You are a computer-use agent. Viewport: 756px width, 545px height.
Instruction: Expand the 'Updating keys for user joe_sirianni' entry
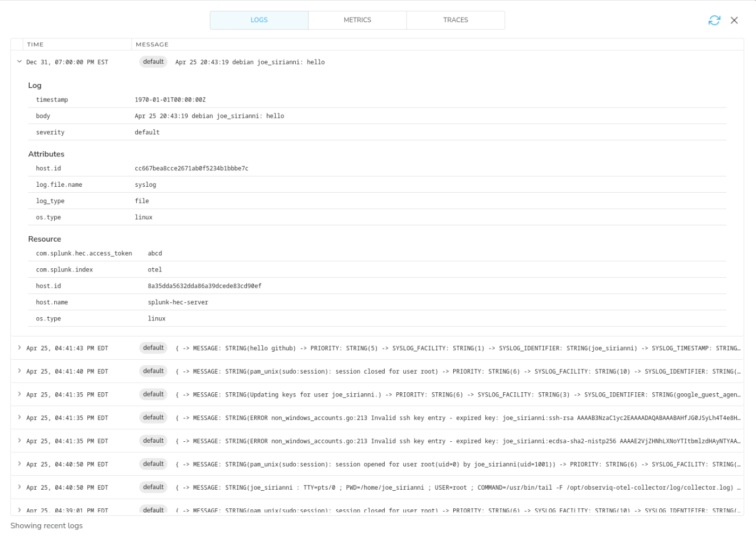pyautogui.click(x=19, y=394)
